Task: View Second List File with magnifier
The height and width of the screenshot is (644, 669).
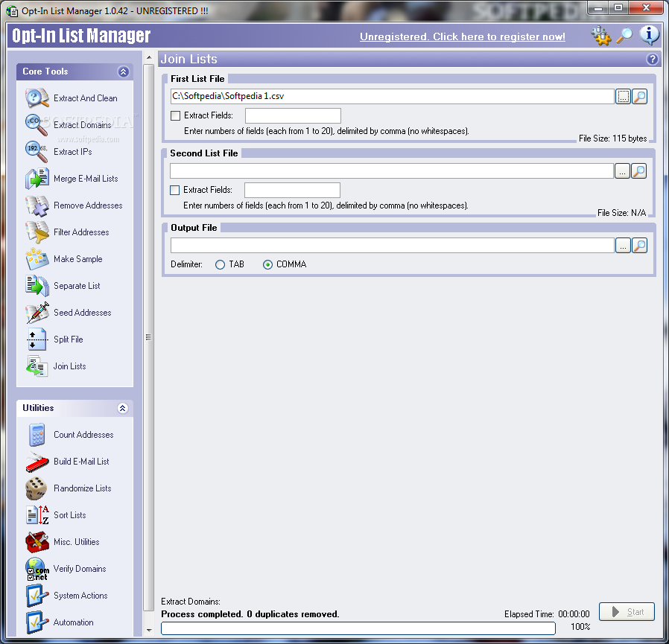Action: [x=638, y=171]
